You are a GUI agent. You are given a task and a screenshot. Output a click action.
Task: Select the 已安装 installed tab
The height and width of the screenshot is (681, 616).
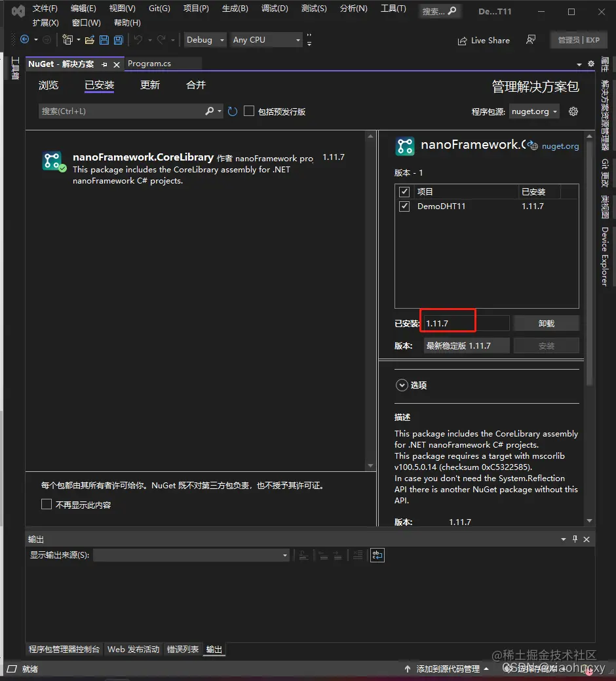pos(100,85)
